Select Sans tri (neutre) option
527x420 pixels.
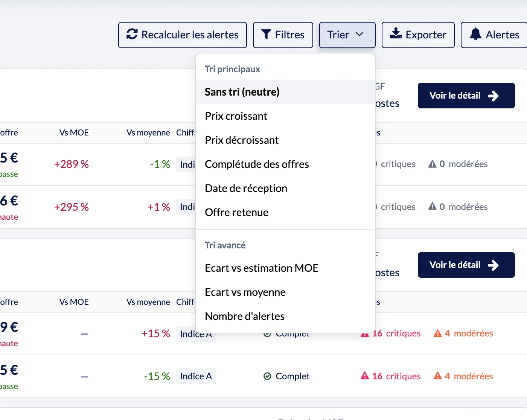(285, 92)
